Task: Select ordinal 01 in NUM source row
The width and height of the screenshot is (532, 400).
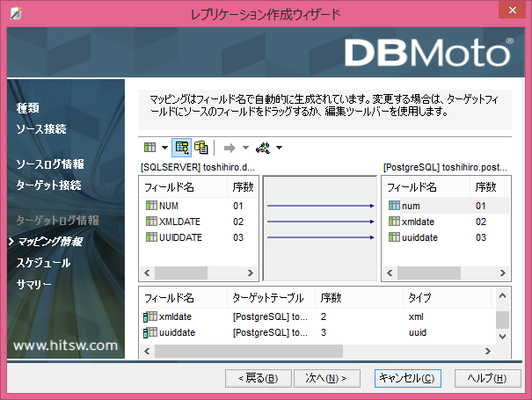Action: 237,206
